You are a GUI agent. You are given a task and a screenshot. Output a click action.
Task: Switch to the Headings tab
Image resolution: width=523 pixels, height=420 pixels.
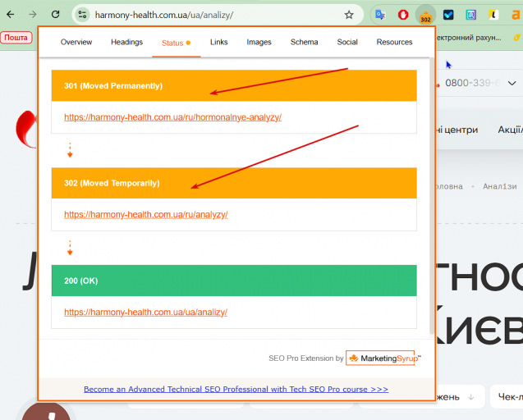point(126,42)
